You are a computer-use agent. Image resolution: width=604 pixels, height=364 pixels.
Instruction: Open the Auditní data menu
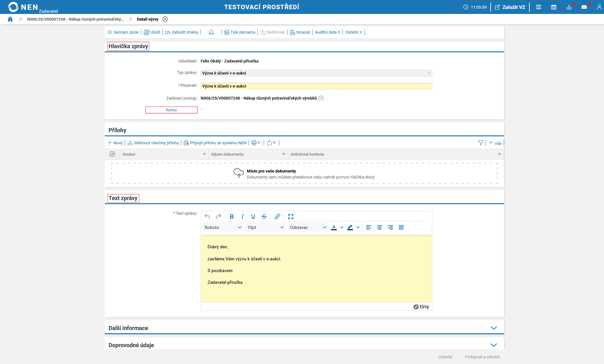pyautogui.click(x=328, y=32)
